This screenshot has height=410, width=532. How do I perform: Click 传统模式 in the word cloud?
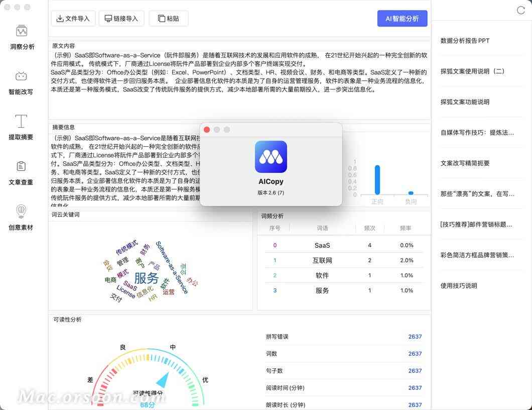[126, 247]
